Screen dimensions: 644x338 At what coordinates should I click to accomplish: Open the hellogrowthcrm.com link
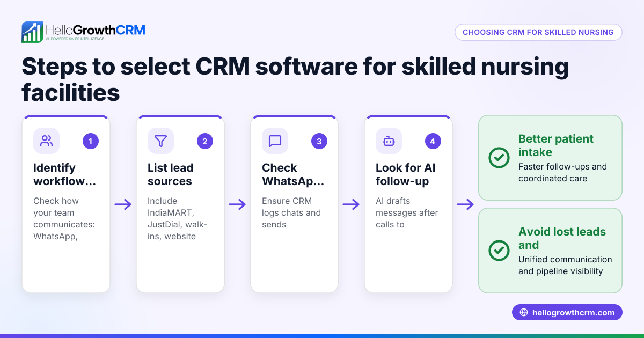tap(567, 312)
